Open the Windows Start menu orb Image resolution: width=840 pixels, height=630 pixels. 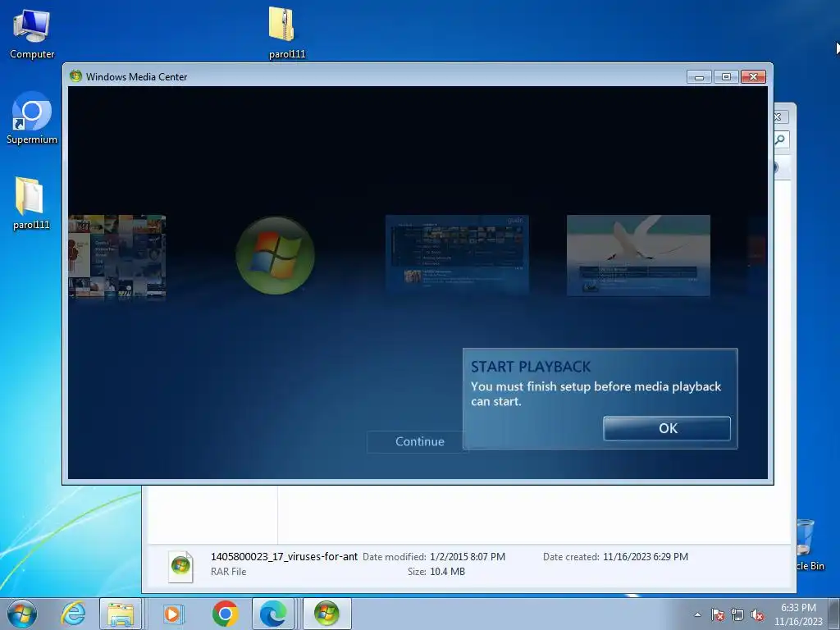[x=22, y=614]
